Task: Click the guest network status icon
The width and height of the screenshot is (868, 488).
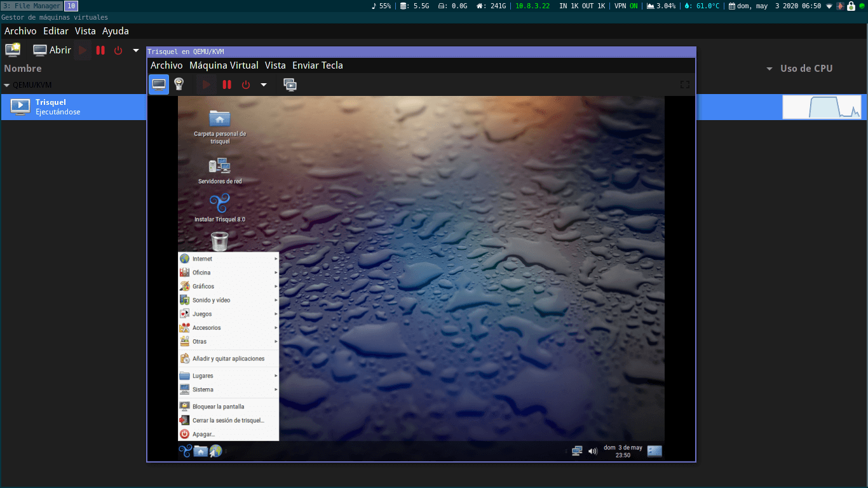Action: [577, 451]
